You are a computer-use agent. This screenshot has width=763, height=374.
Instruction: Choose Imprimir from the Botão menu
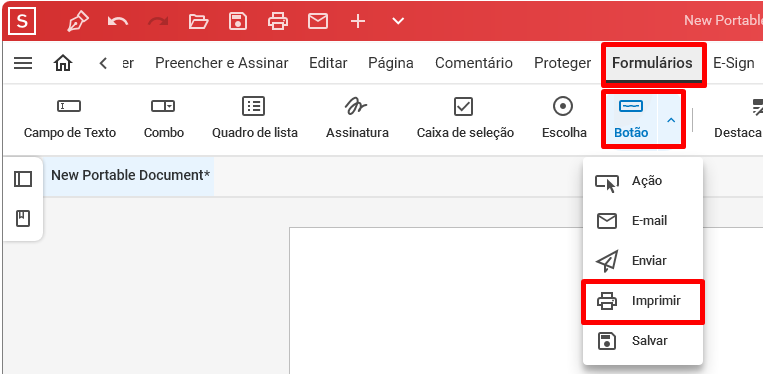pos(643,301)
